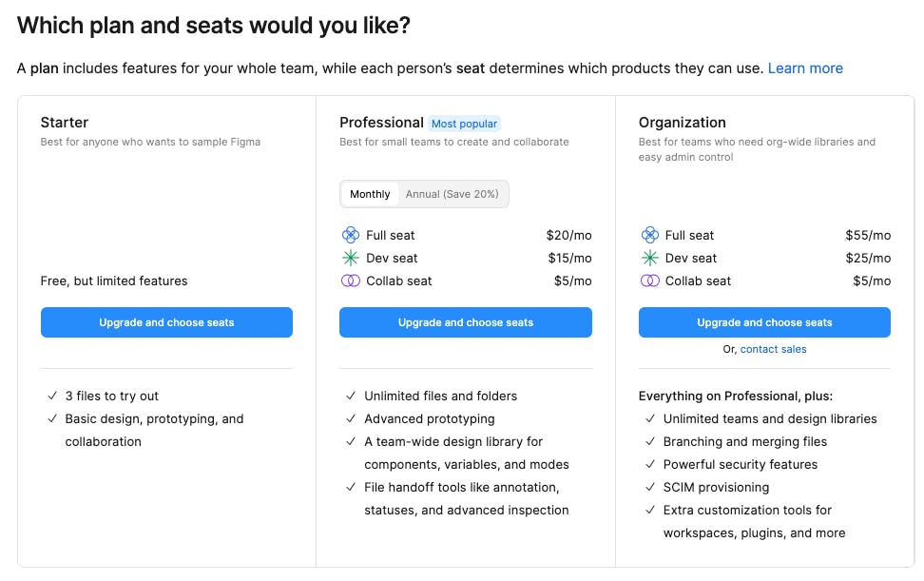
Task: Follow the contact sales link
Action: pos(773,349)
